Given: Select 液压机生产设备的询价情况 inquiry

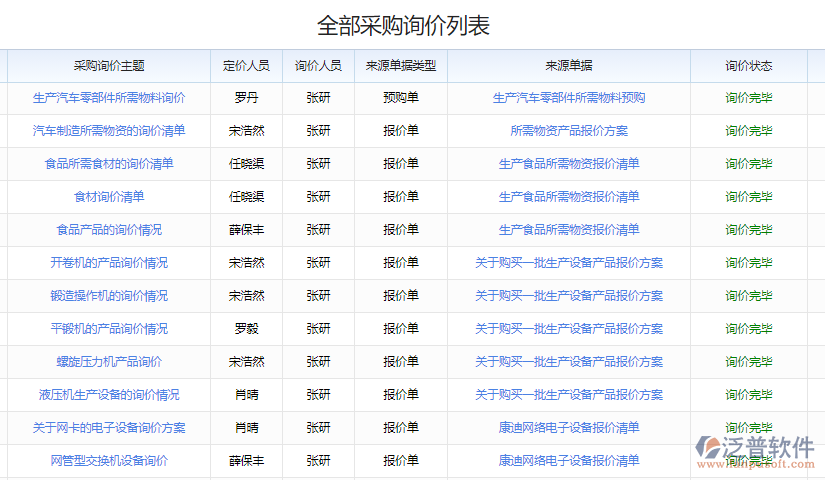Looking at the screenshot, I should pos(109,395).
